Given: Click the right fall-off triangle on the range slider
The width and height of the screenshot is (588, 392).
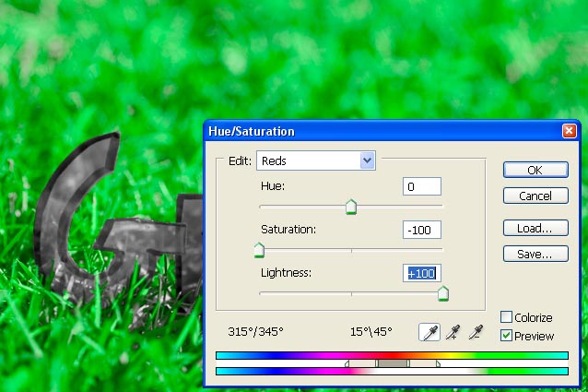Looking at the screenshot, I should (x=438, y=363).
